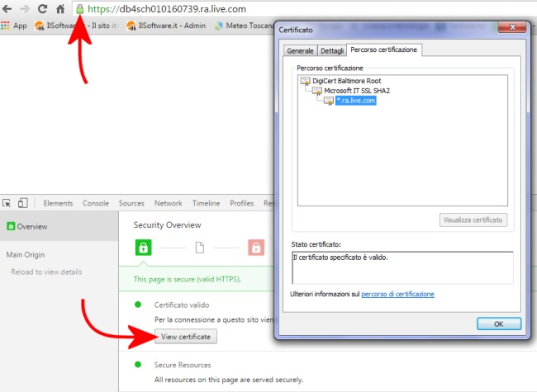Toggle the DevTools device mode icon

23,203
